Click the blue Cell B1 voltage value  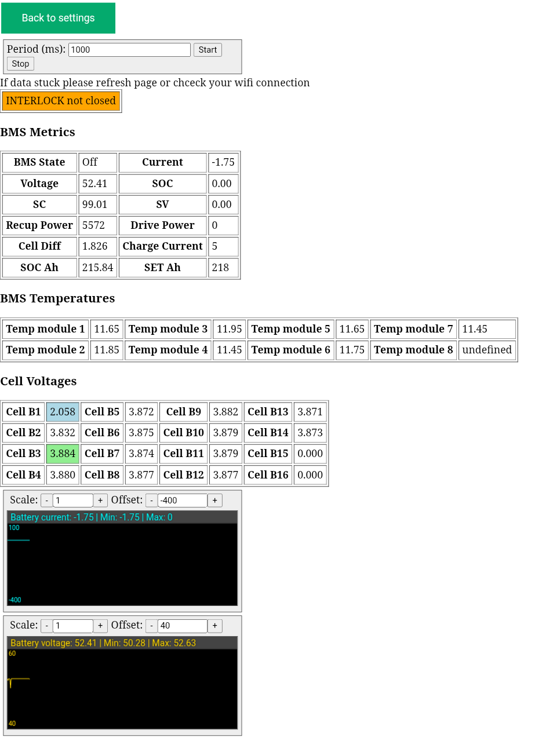(x=63, y=412)
